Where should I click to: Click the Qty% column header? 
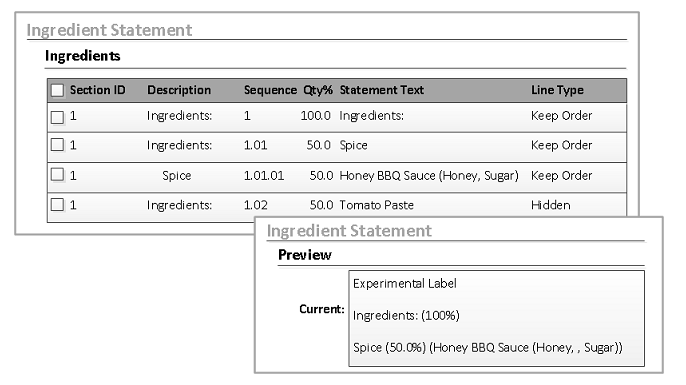click(318, 90)
